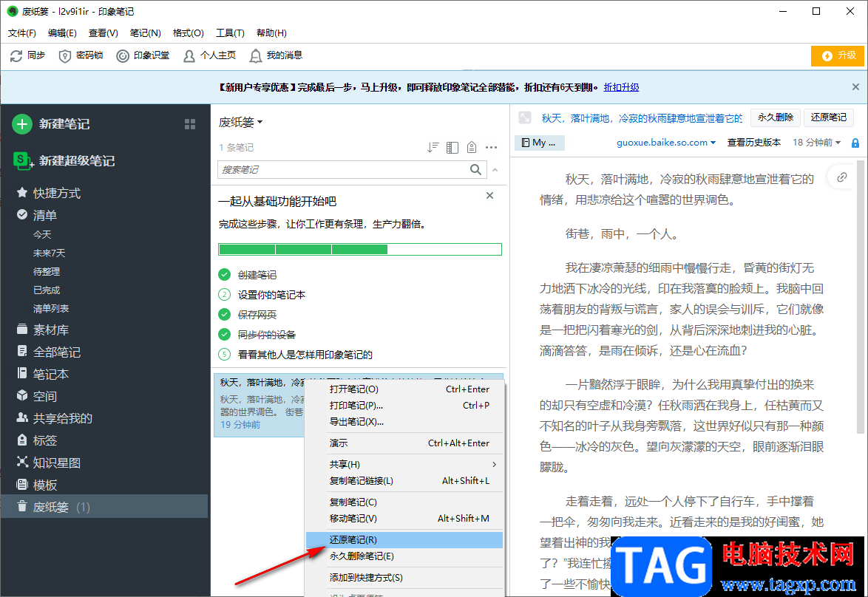Open Templates (模板) in sidebar
This screenshot has width=868, height=597.
click(x=37, y=485)
